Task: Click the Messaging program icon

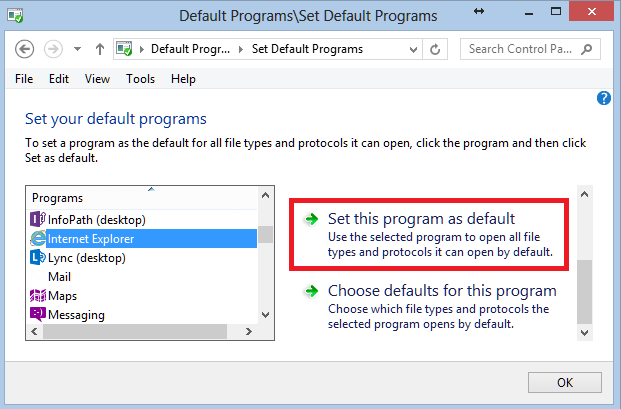Action: coord(38,314)
